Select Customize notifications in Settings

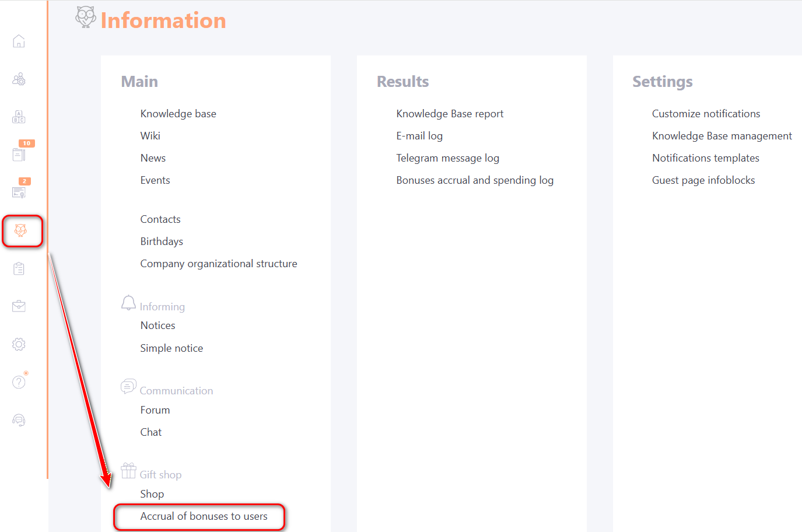pyautogui.click(x=706, y=114)
